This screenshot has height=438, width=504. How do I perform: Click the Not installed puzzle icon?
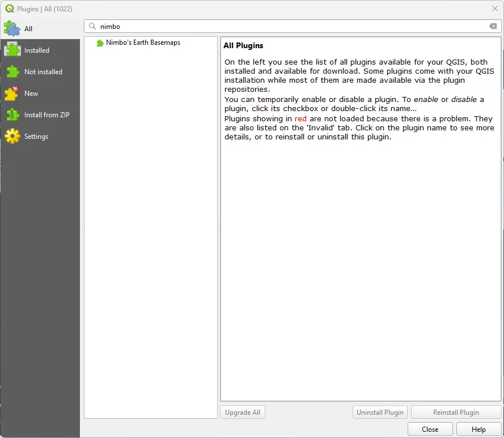point(12,71)
